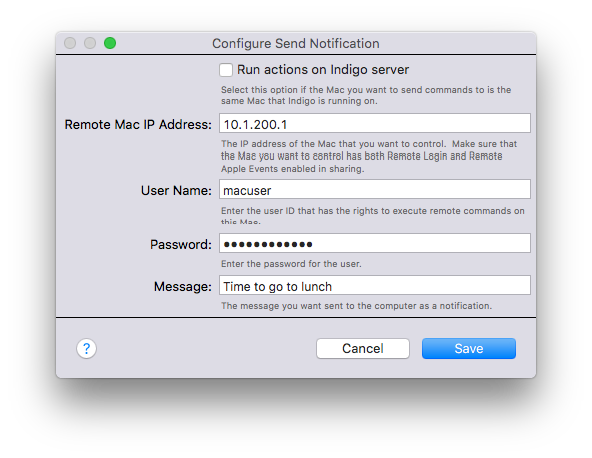Screen dimensions: 592x458
Task: Cancel the notification configuration
Action: tap(363, 349)
